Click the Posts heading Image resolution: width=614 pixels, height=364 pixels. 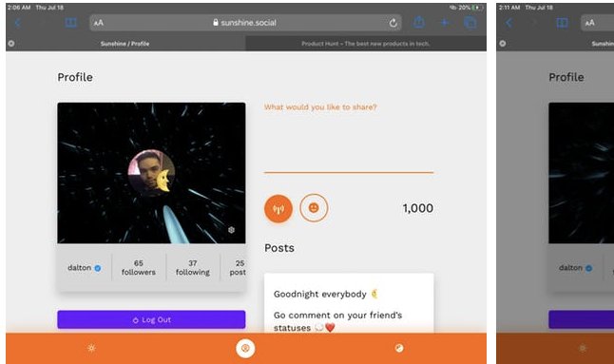[279, 248]
